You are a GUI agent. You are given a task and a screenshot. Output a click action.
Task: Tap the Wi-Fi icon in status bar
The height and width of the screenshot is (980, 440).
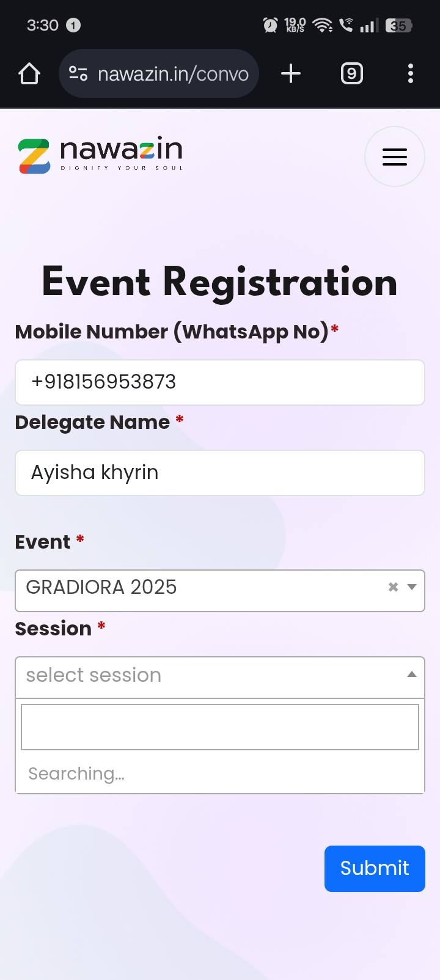(322, 25)
